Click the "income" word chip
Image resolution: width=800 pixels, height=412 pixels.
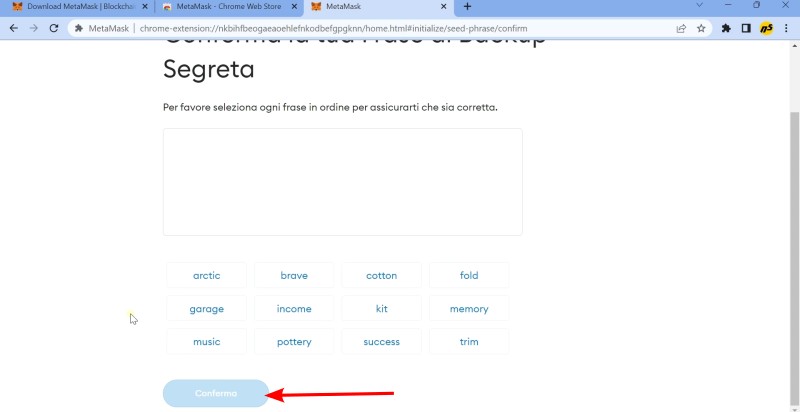tap(294, 308)
